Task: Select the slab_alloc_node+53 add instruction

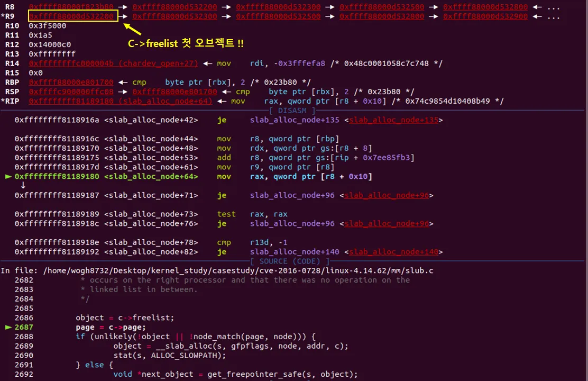Action: tap(215, 157)
